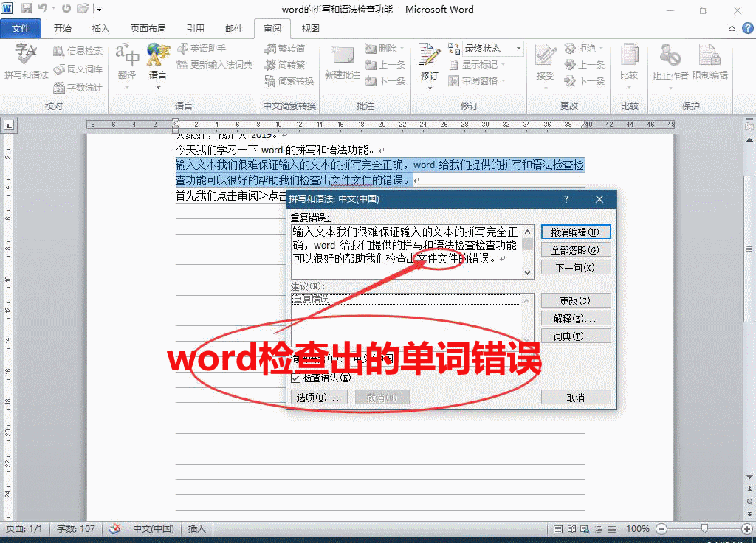The image size is (756, 543).
Task: Open Word Help question mark icon
Action: pyautogui.click(x=747, y=29)
